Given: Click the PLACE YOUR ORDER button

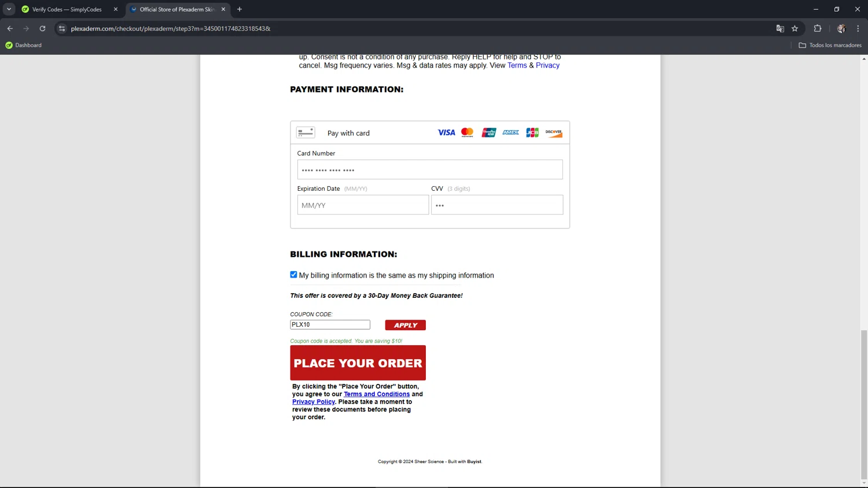Looking at the screenshot, I should click(x=358, y=363).
